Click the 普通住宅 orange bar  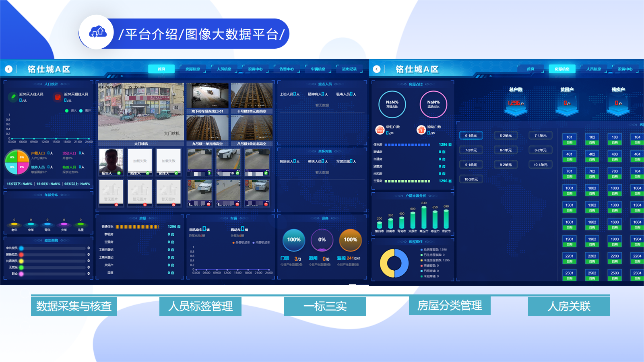tap(137, 227)
